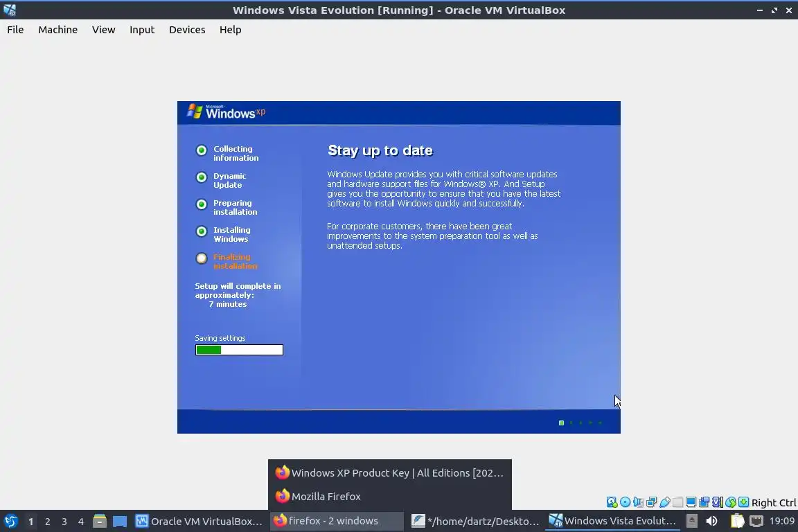Open the Help menu
Viewport: 798px width, 532px height.
pyautogui.click(x=230, y=30)
